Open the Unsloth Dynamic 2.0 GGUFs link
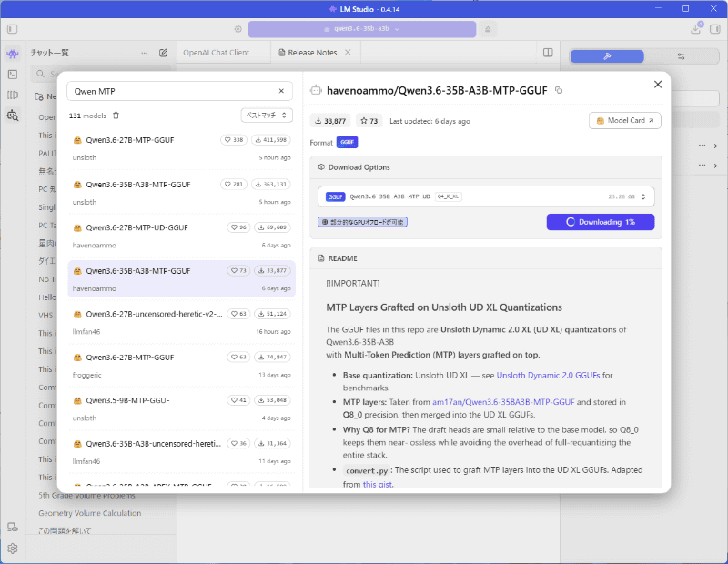This screenshot has width=728, height=564. coord(548,375)
